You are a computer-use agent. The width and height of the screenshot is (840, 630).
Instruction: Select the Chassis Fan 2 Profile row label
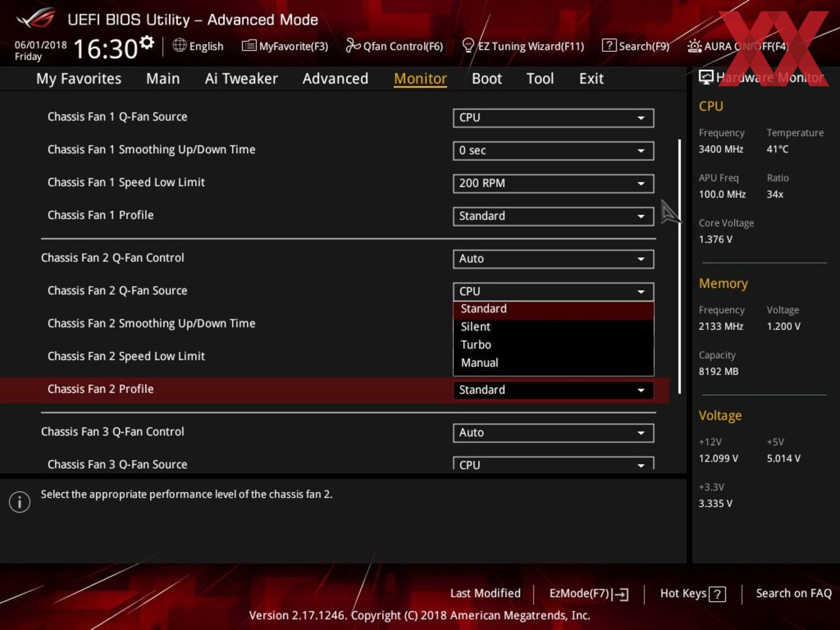101,389
